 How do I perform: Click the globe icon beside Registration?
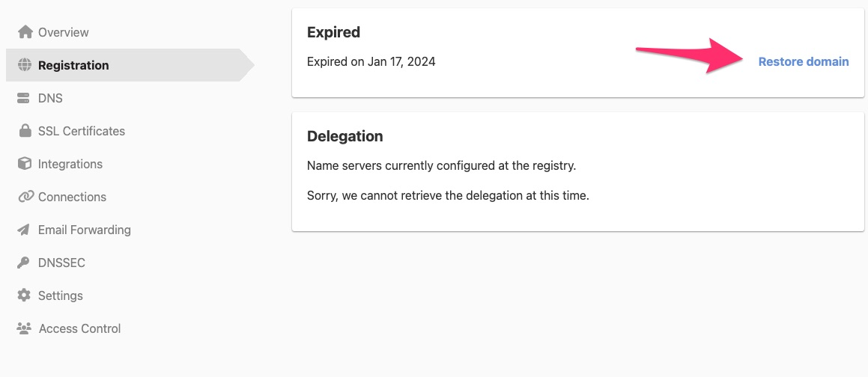25,65
